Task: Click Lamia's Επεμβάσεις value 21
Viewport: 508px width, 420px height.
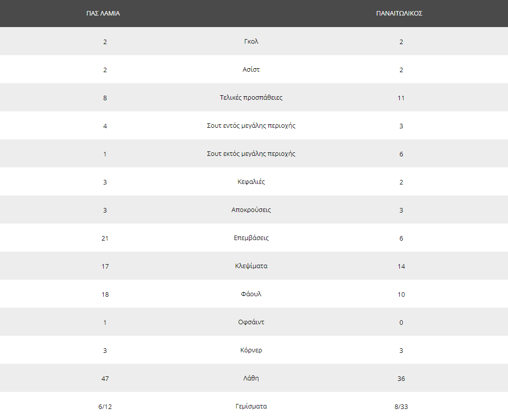Action: 105,238
